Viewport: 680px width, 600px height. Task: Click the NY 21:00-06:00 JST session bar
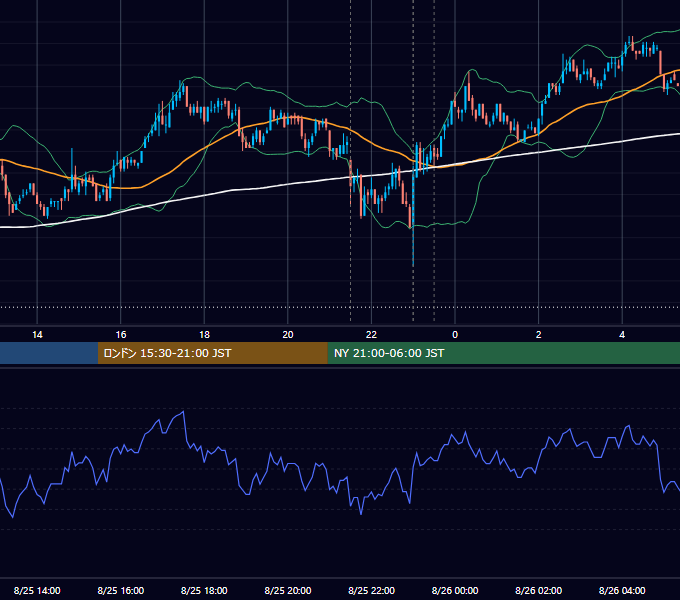point(503,353)
